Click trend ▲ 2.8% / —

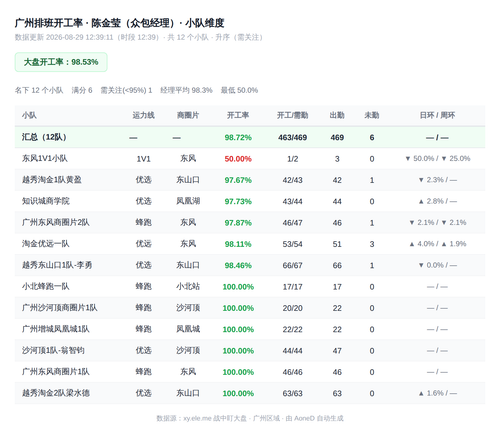tap(437, 201)
